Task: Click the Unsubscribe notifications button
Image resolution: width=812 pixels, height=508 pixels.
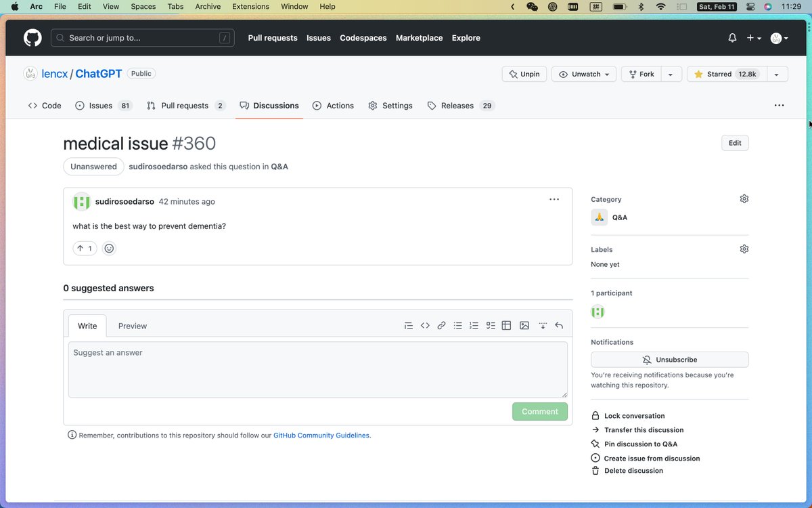Action: pos(670,360)
